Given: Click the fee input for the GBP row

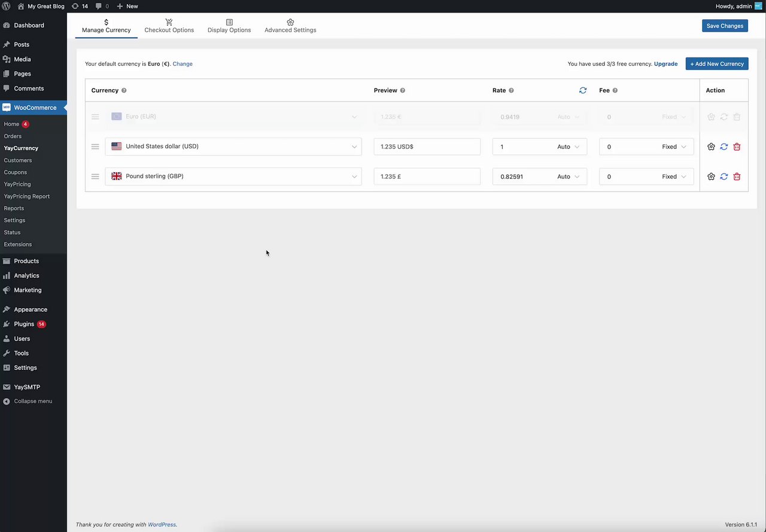Looking at the screenshot, I should click(628, 177).
